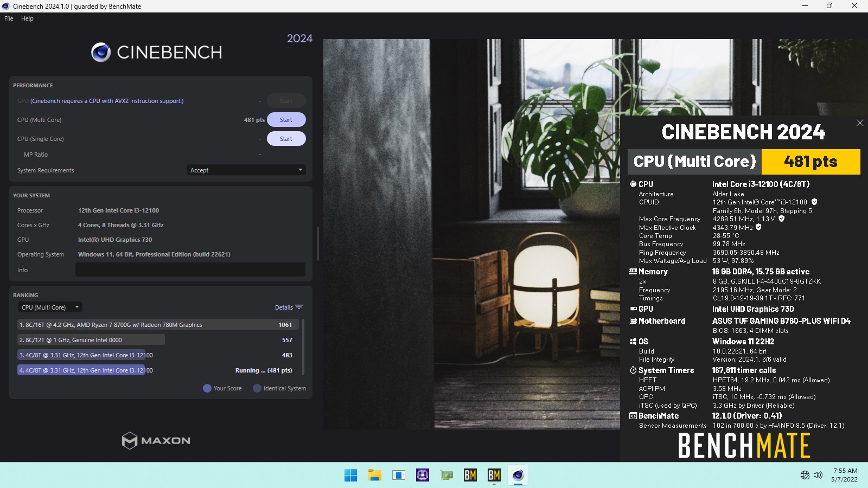Click the Cinebench logo icon
Viewport: 868px width, 488px height.
pyautogui.click(x=101, y=52)
